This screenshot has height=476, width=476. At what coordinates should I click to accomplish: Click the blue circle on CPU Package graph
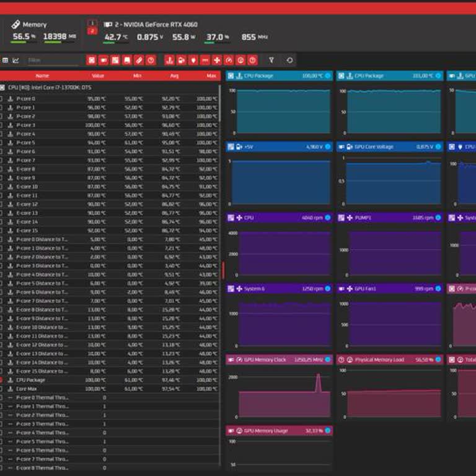(328, 76)
